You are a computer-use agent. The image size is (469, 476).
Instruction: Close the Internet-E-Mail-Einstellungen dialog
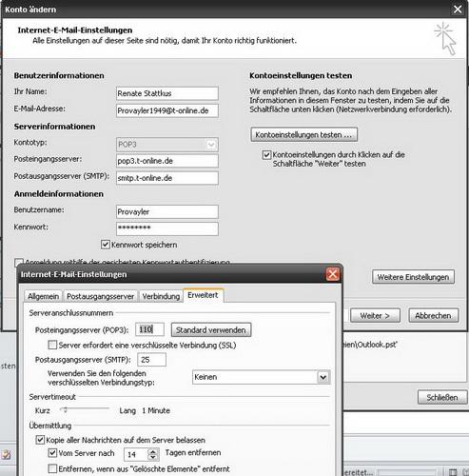(x=332, y=274)
